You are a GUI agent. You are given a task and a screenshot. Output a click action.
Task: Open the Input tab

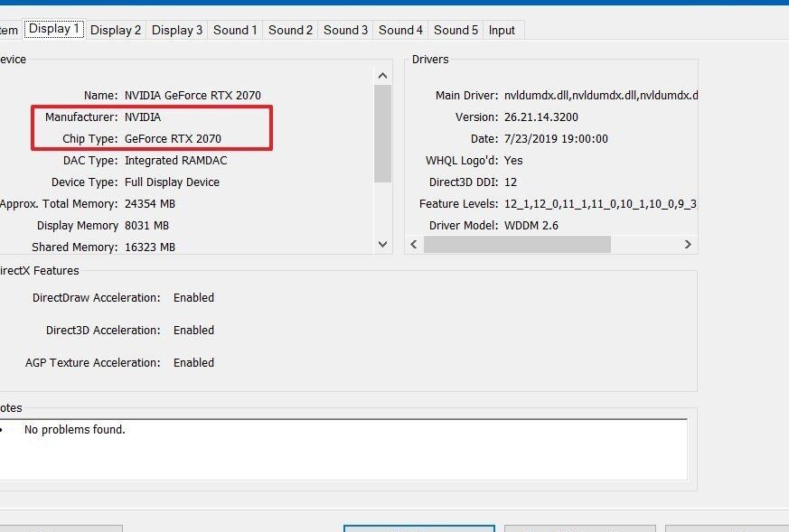click(x=502, y=30)
